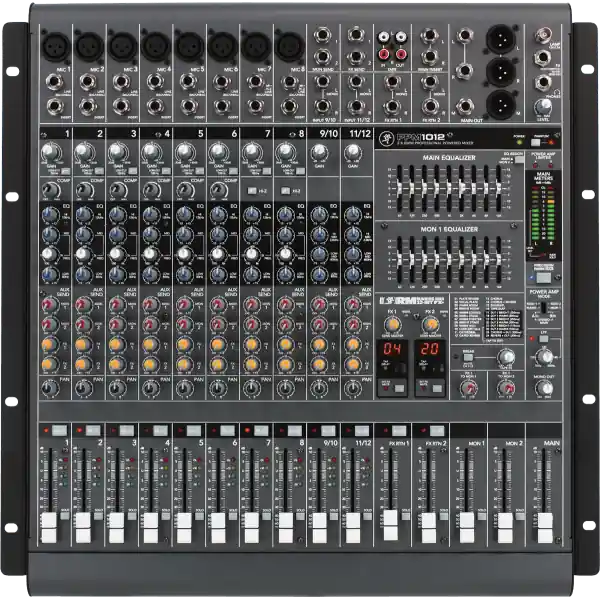Push the FX 2 internal mute button
The height and width of the screenshot is (600, 600).
click(x=437, y=388)
